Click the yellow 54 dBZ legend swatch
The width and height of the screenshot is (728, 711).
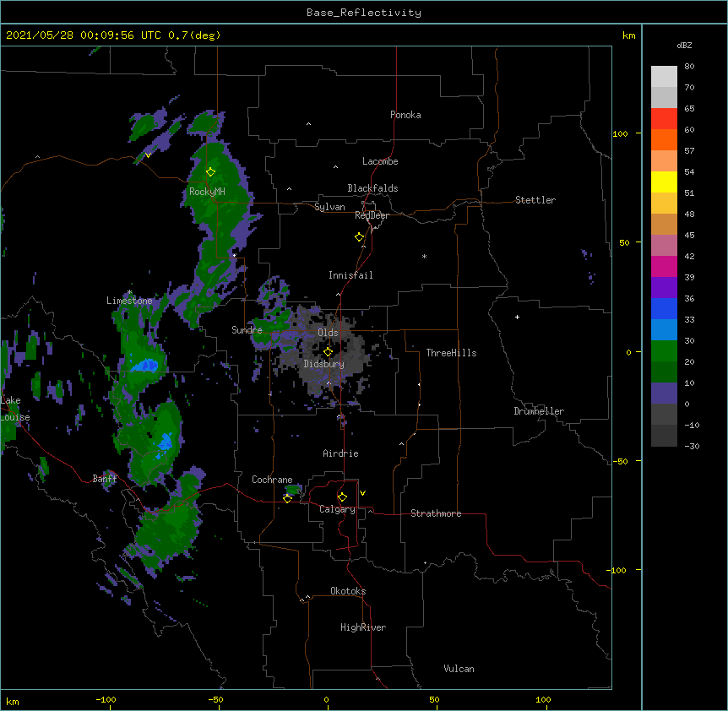(x=664, y=182)
